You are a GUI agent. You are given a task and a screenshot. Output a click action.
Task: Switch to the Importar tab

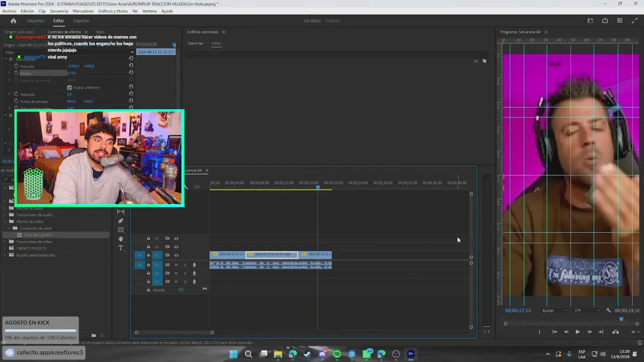(35, 21)
